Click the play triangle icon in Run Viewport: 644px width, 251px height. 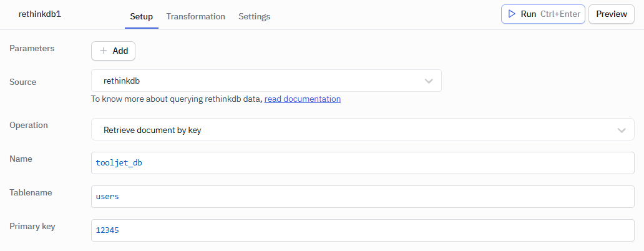coord(512,14)
